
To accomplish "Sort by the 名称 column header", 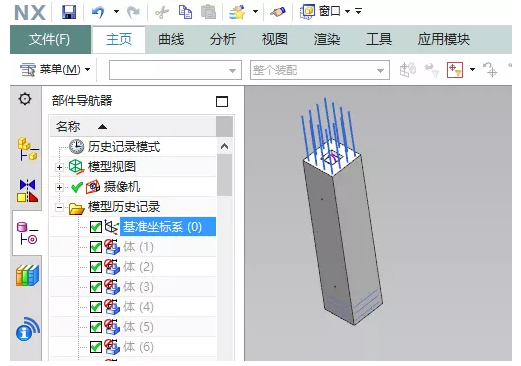I will pos(133,126).
